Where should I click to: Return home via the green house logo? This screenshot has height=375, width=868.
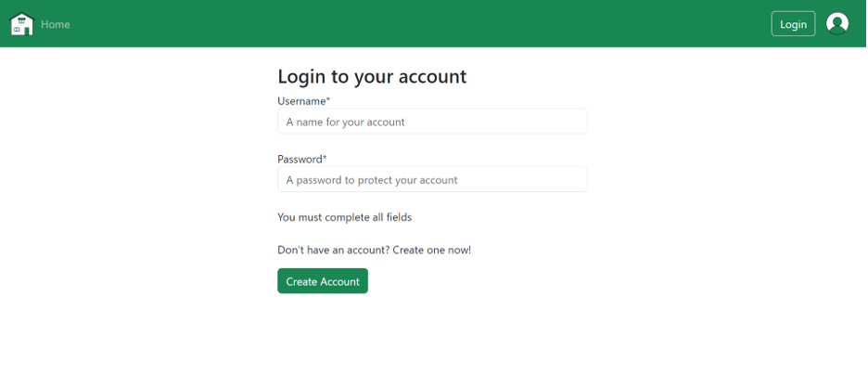[x=21, y=24]
